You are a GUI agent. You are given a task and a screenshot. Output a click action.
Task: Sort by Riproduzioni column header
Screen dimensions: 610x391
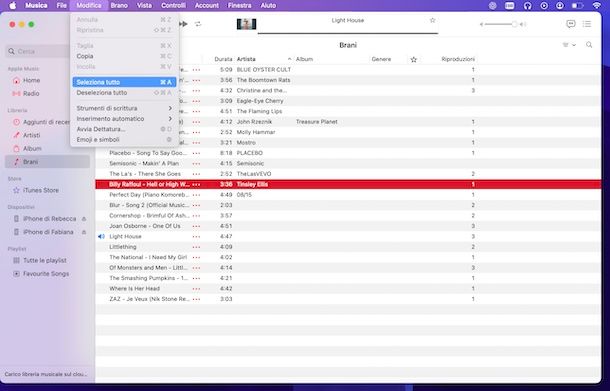(x=458, y=59)
